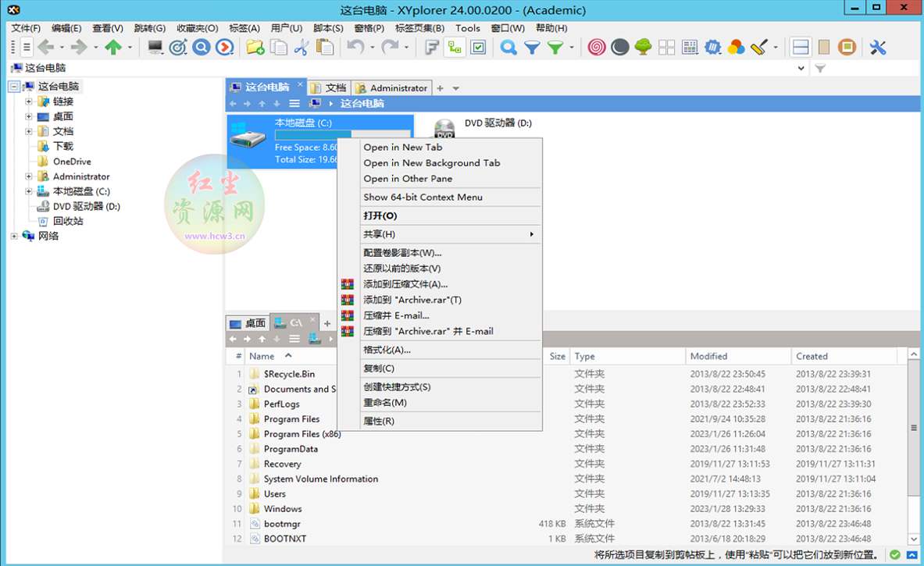Collapse the 这台电脑 tree root

click(13, 87)
